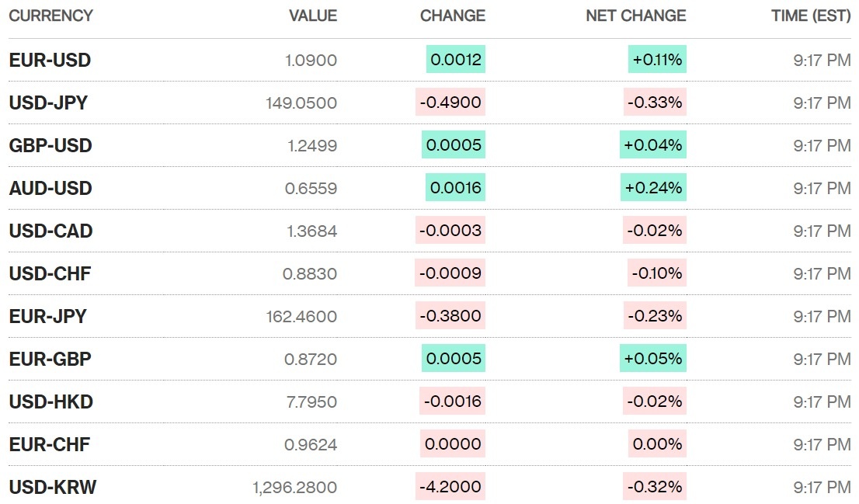Open the EUR-USD currency pair link

coord(50,60)
